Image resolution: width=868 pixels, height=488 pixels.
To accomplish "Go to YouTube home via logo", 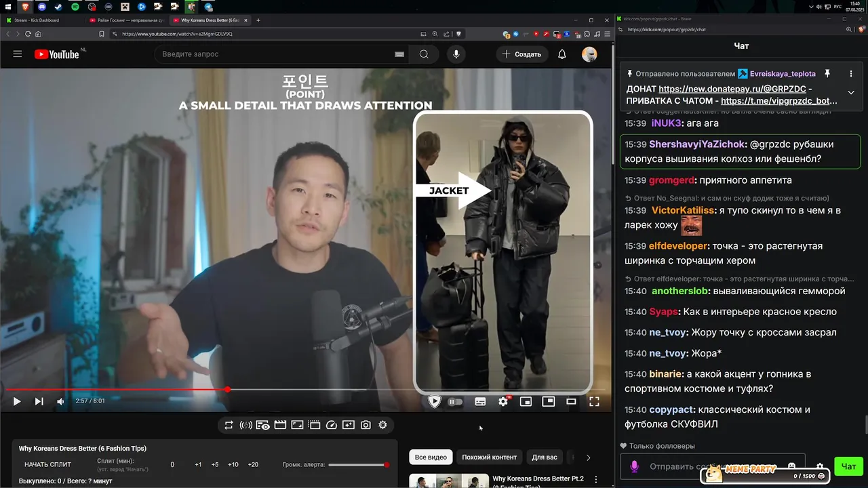I will (57, 54).
